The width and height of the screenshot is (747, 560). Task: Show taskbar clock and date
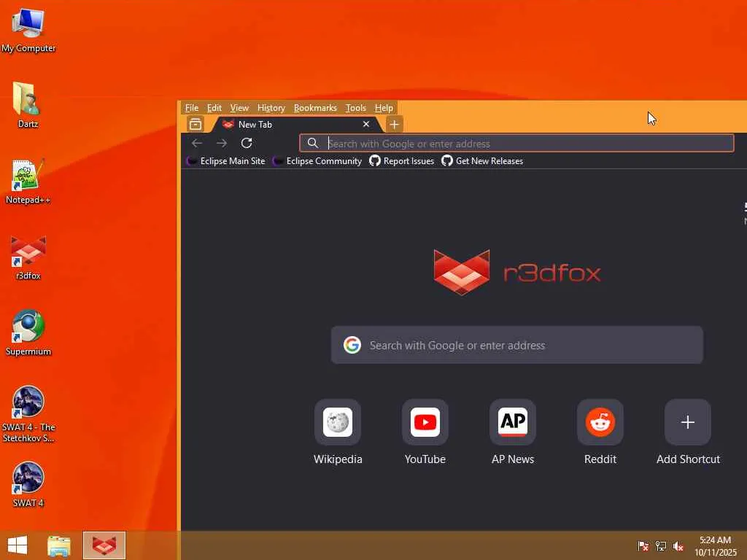(x=715, y=546)
